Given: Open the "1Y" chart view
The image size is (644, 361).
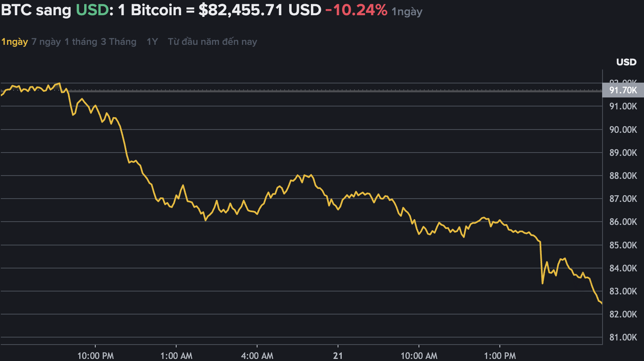Looking at the screenshot, I should [x=152, y=42].
